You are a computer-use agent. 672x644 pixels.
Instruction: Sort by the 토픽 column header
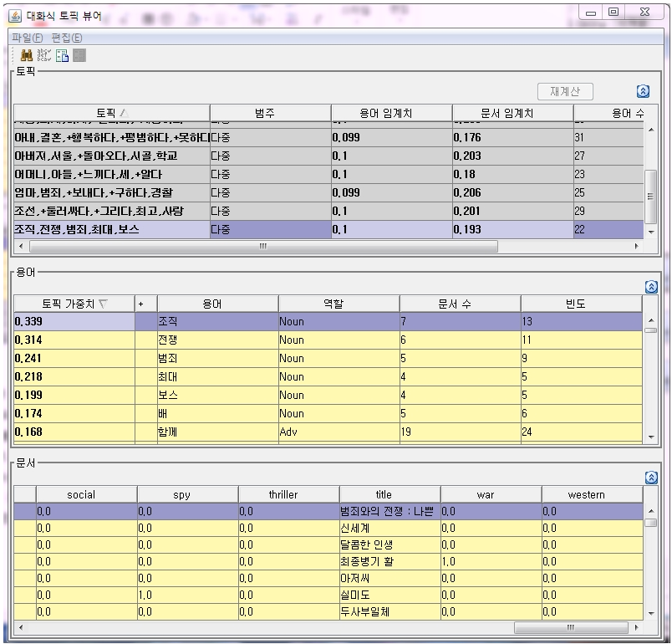pos(112,113)
